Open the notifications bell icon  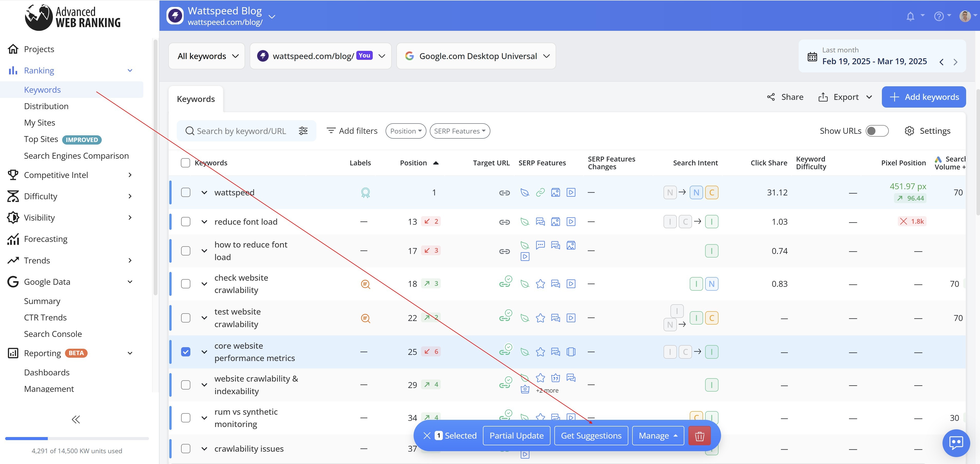click(x=910, y=16)
